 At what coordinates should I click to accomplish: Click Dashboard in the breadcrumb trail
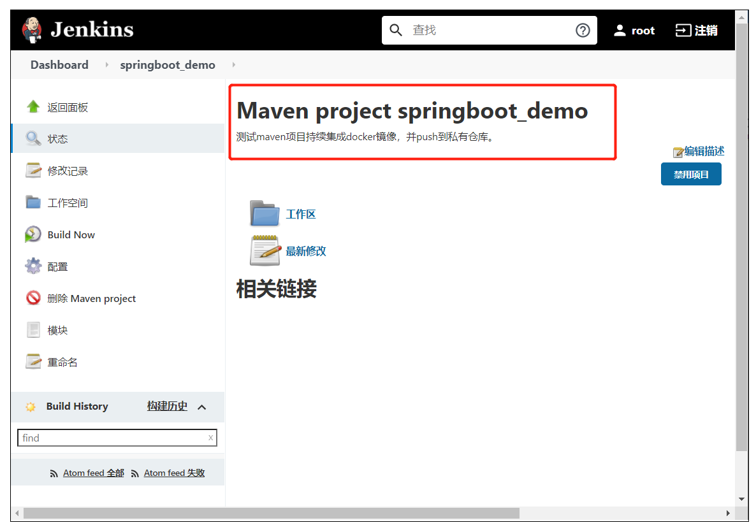pyautogui.click(x=59, y=64)
